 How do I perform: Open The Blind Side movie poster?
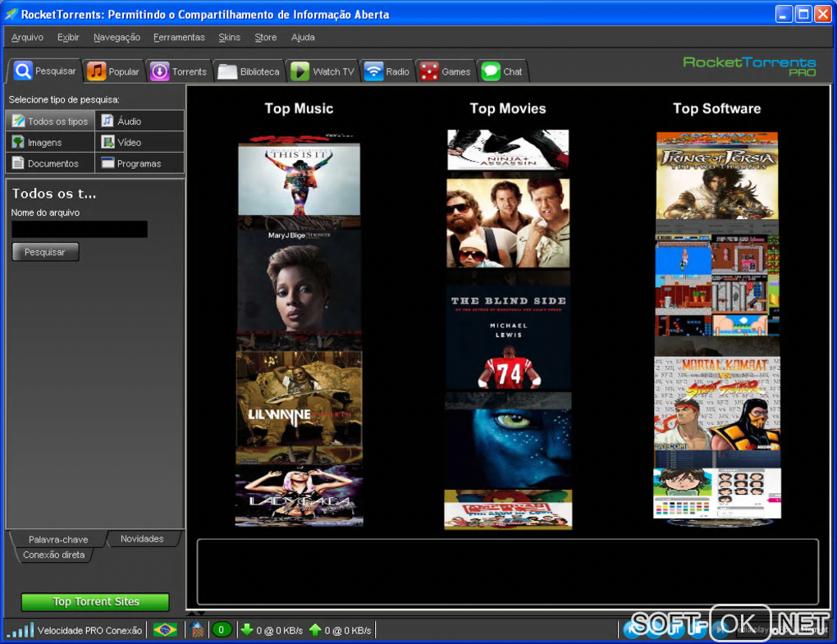[508, 337]
